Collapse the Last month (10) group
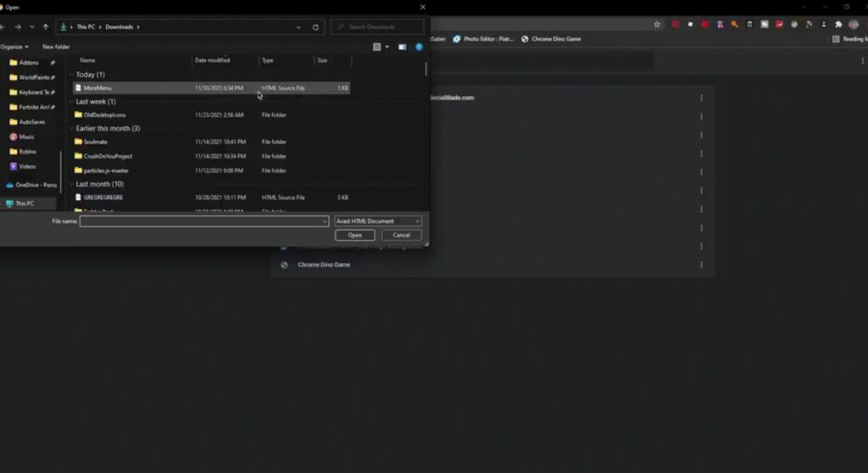 pos(71,184)
